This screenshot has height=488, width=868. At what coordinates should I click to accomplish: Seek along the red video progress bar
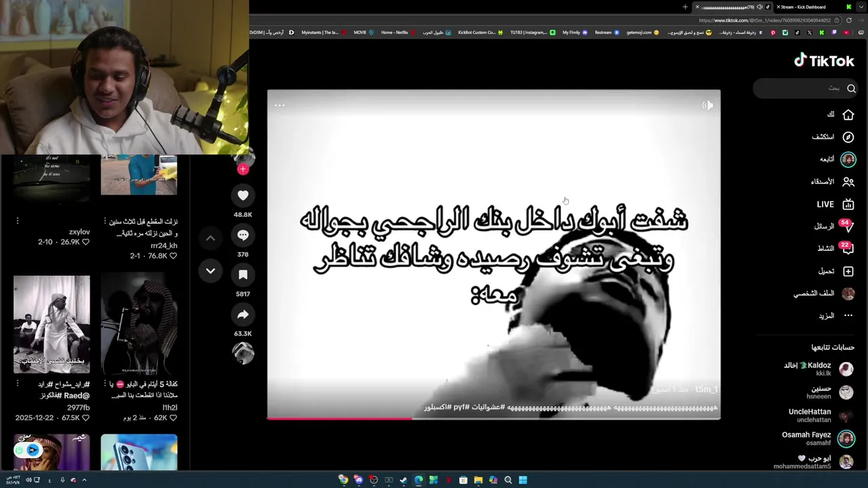[494, 418]
